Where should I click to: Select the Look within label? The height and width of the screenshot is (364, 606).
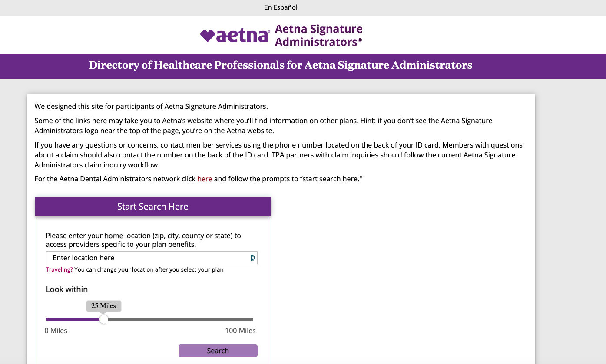[x=66, y=289]
